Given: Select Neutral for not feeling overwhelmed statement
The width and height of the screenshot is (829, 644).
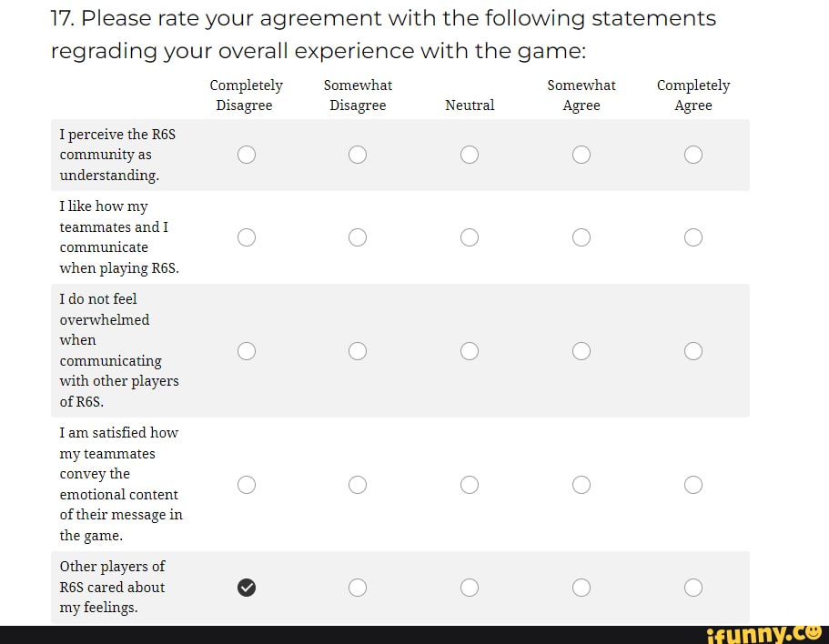Looking at the screenshot, I should [470, 351].
